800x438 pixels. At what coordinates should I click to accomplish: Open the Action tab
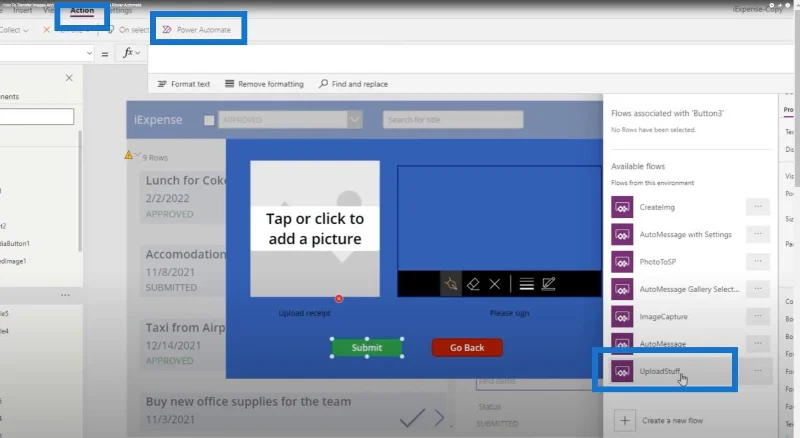click(x=82, y=10)
